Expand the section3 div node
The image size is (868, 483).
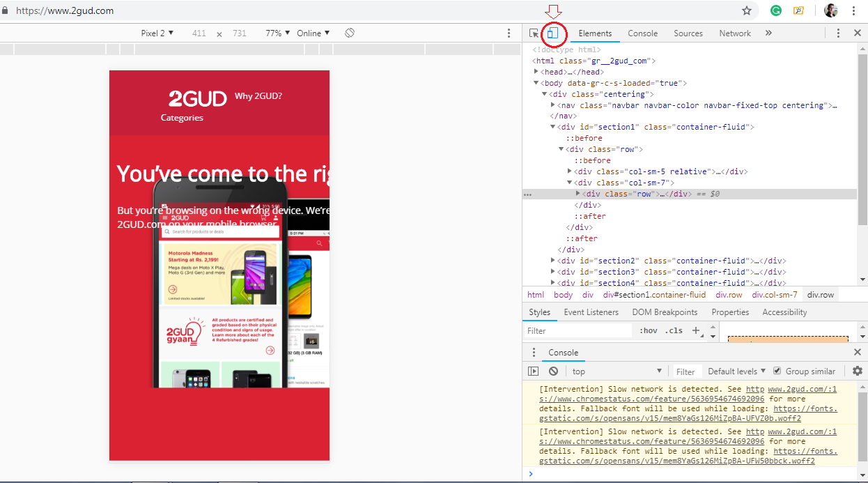pyautogui.click(x=553, y=272)
